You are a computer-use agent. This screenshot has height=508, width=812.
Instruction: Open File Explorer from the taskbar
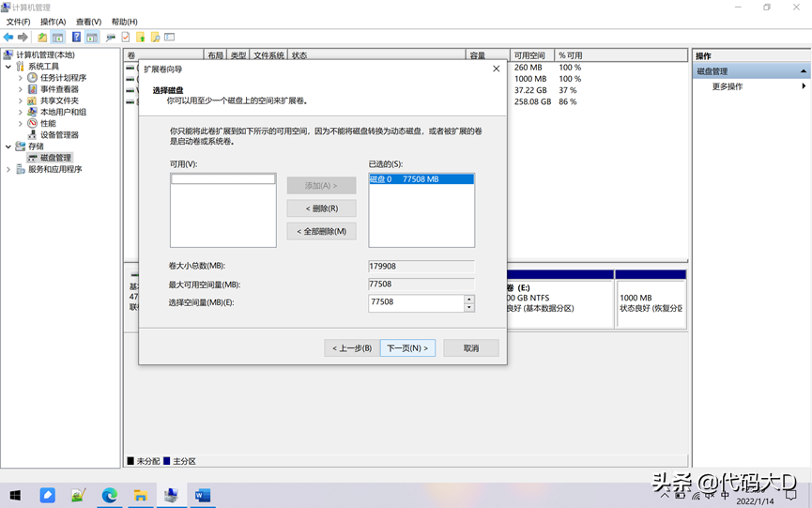click(140, 496)
